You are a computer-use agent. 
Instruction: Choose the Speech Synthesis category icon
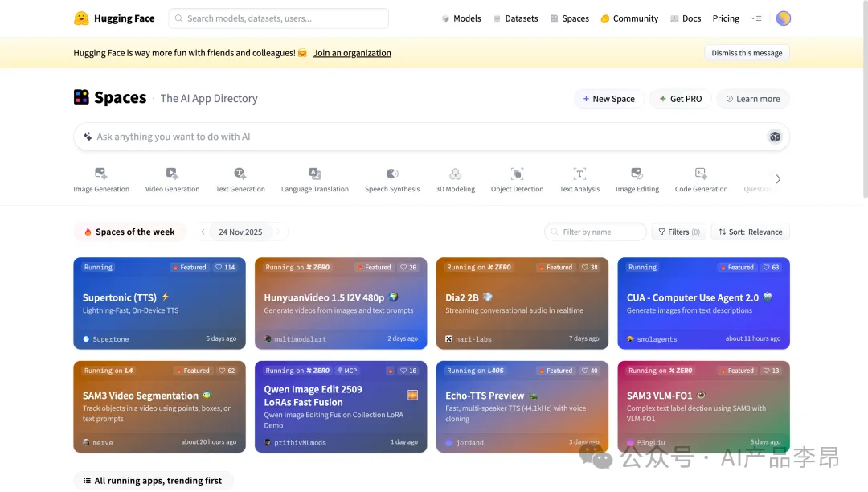pyautogui.click(x=392, y=174)
